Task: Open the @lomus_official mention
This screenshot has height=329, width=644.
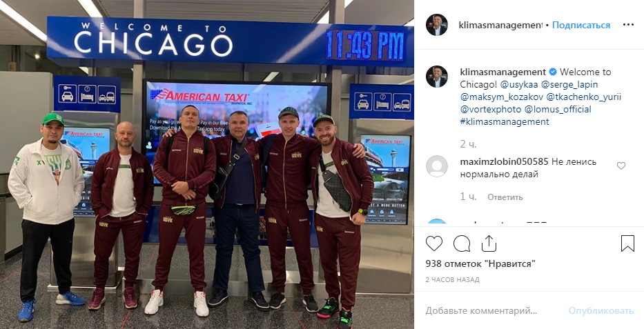Action: 558,110
